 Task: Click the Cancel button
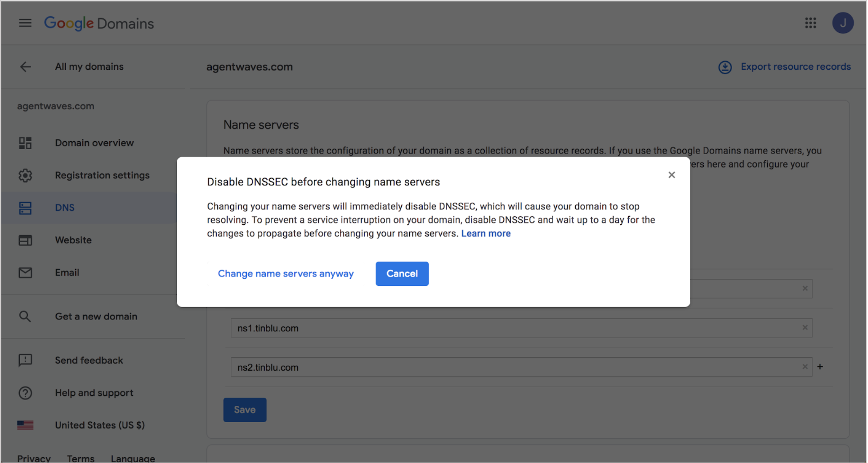pyautogui.click(x=402, y=274)
